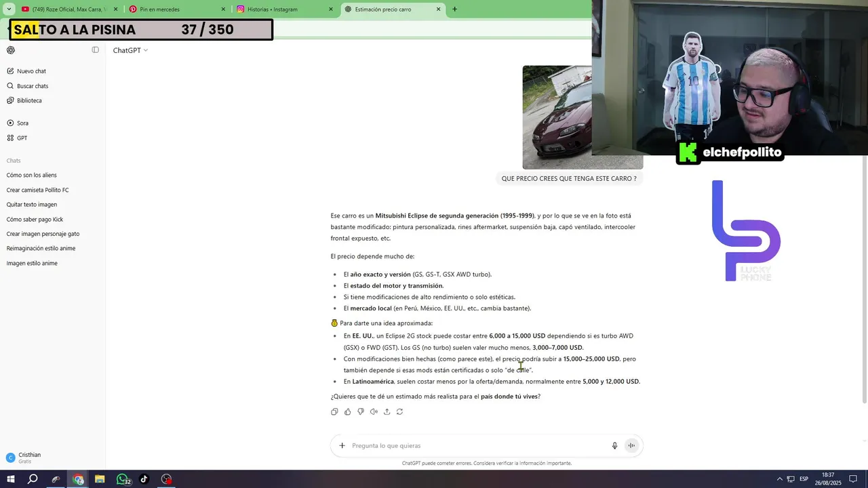
Task: Open the notification center icon
Action: [853, 479]
